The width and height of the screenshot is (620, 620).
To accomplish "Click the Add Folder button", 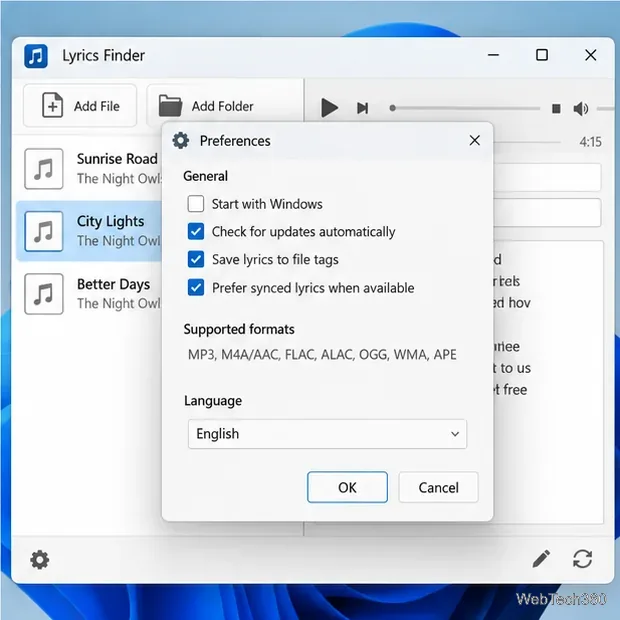I will [225, 106].
